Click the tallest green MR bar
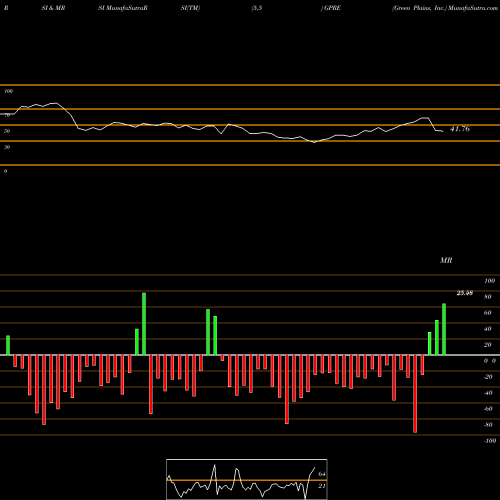Image resolution: width=500 pixels, height=500 pixels. (x=144, y=324)
